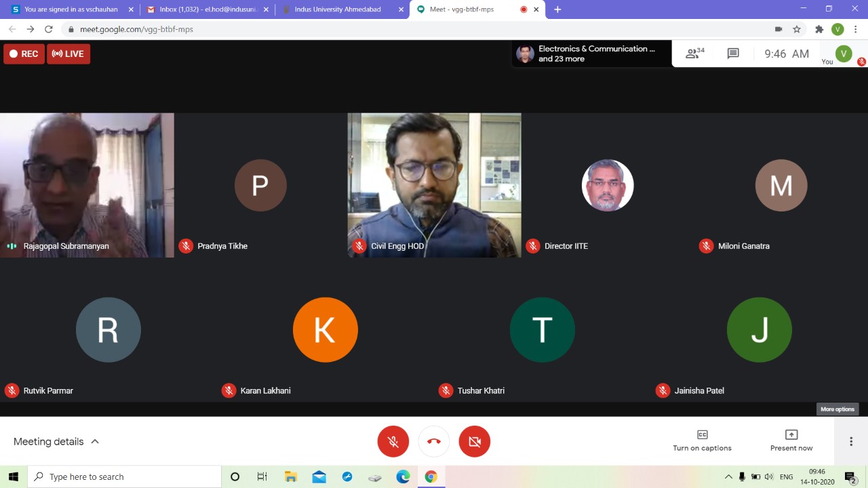
Task: Click the Present now icon
Action: [791, 434]
